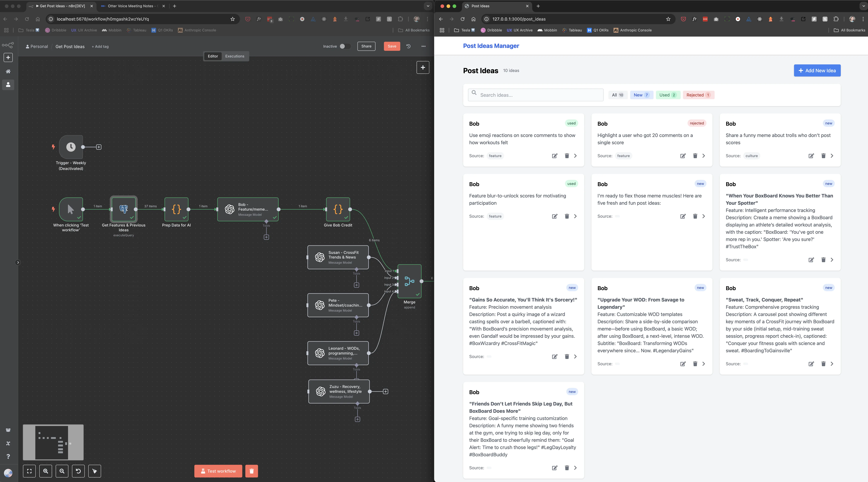
Task: Add a tool under the Bob node
Action: (x=266, y=237)
